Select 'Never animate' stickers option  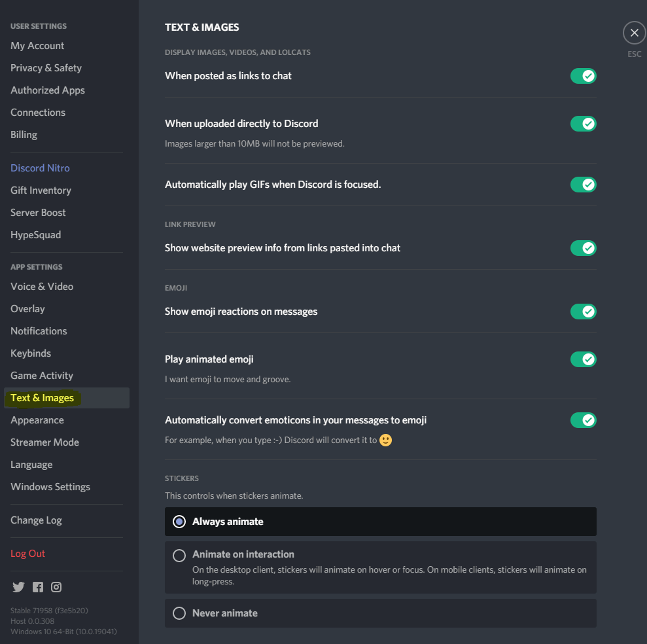click(381, 613)
